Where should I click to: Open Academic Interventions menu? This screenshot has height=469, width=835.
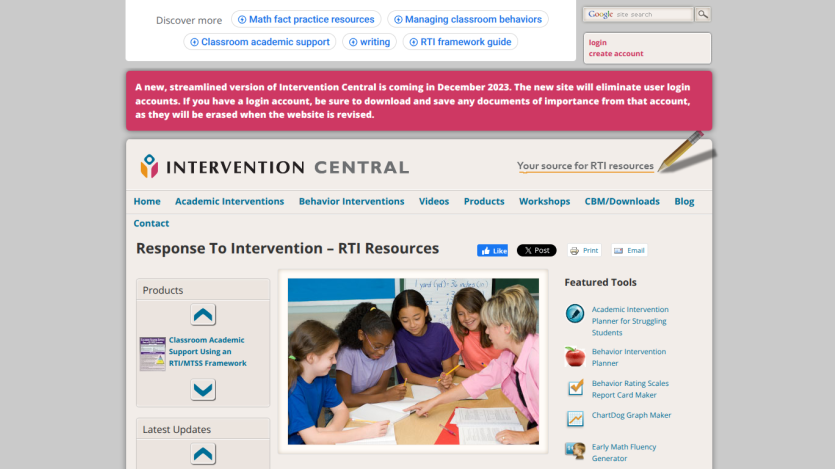coord(230,201)
